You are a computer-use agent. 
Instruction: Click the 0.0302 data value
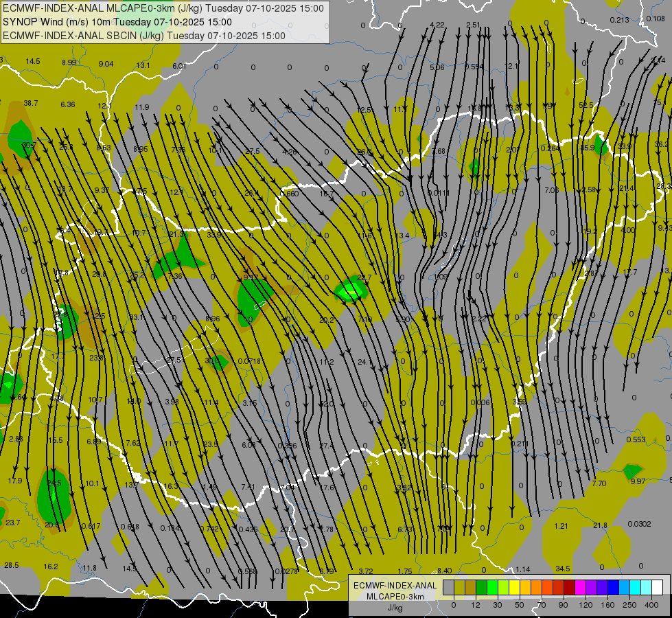tap(639, 524)
